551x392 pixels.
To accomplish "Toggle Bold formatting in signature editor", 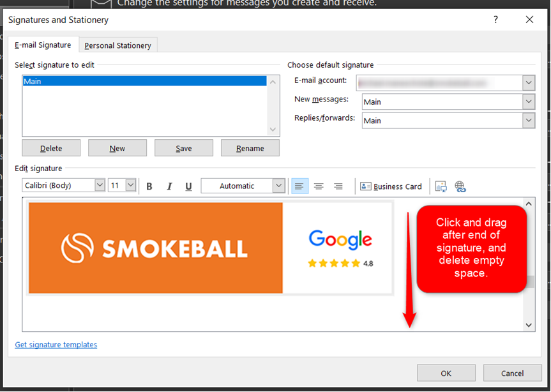I will pos(149,186).
